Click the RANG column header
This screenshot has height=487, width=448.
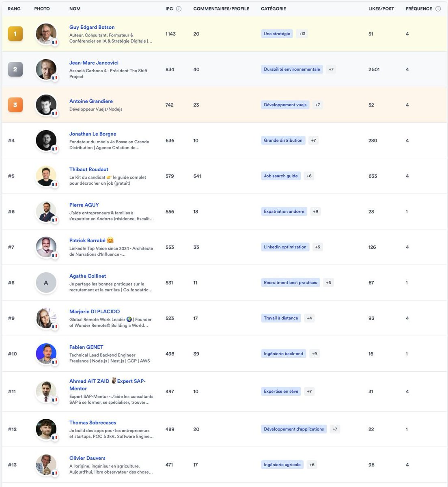(14, 9)
